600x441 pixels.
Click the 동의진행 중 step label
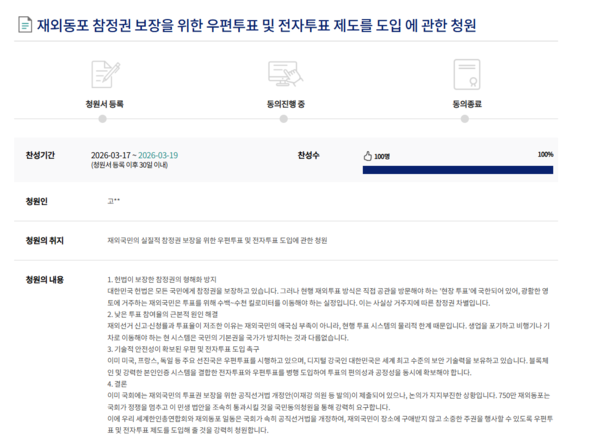click(285, 104)
